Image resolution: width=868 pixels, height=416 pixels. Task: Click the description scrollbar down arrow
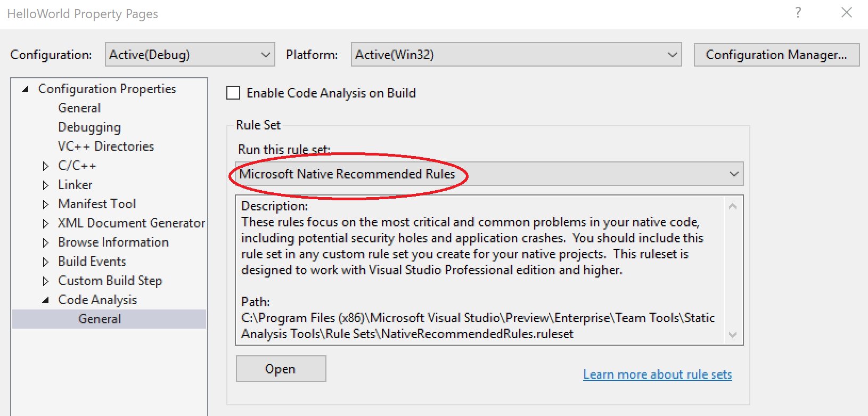[733, 335]
